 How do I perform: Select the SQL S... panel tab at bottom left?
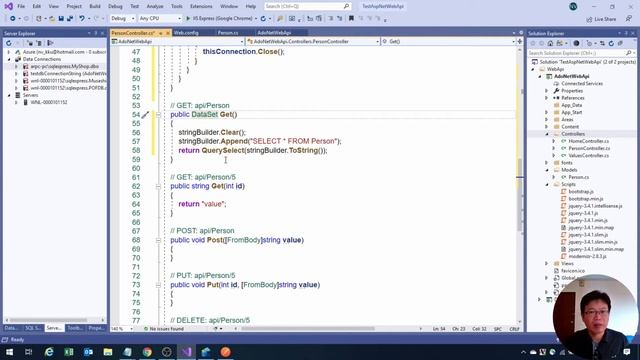[33, 328]
